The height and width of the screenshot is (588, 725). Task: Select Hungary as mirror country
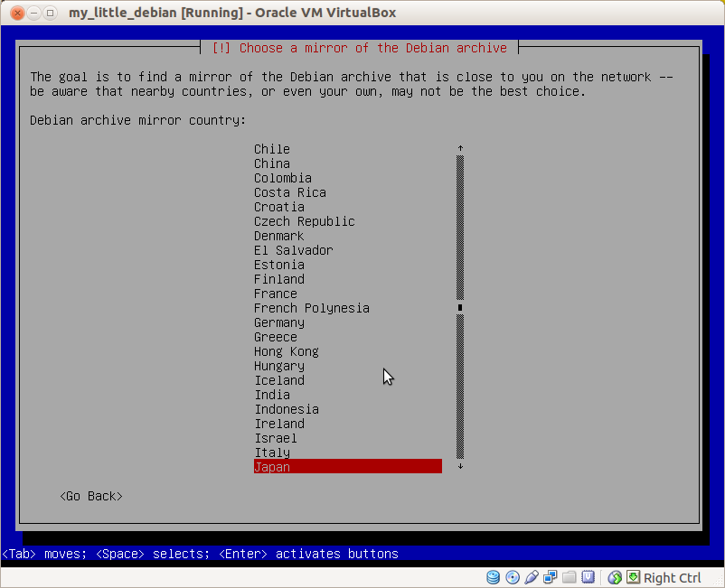click(279, 366)
